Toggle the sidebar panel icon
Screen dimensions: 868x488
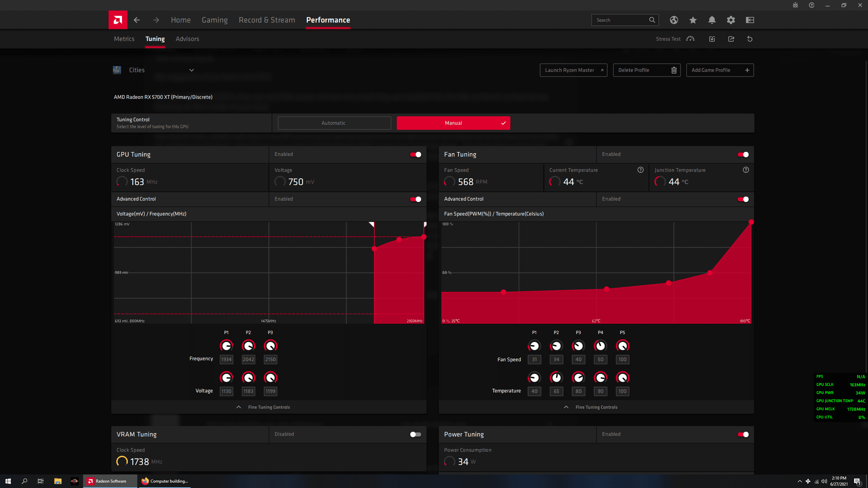750,20
